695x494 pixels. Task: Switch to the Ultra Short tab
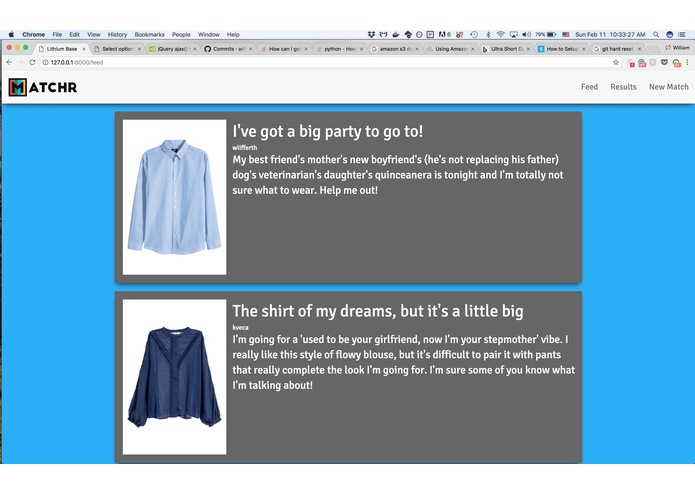pos(506,49)
